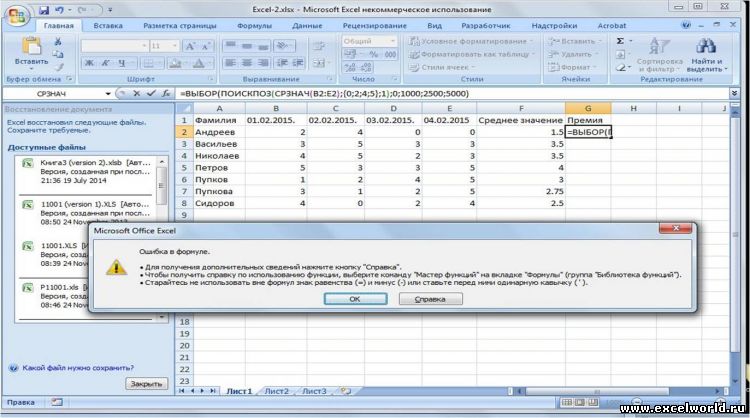Open the Delete cells (Удалить) button
Screen dimensions: 750x418
point(573,55)
